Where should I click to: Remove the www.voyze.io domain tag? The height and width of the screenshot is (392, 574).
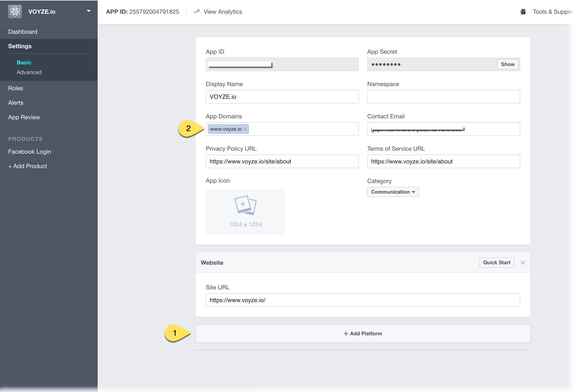[245, 129]
